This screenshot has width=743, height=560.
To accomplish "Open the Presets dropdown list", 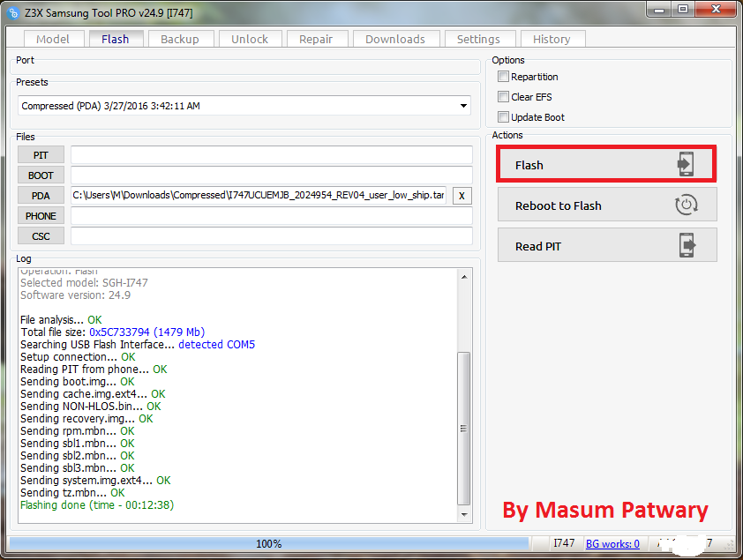I will 463,106.
